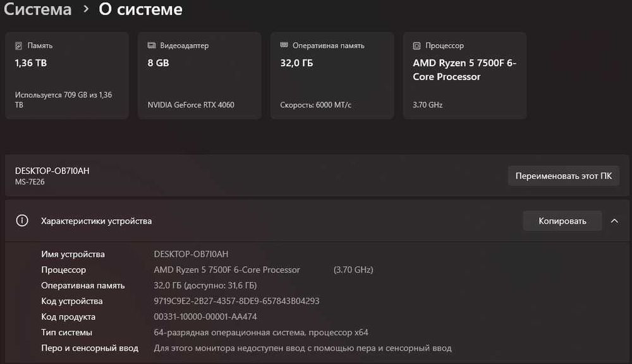Click the DESKTOP-OB7I0AH device name value
Image resolution: width=632 pixels, height=364 pixels.
(x=191, y=254)
